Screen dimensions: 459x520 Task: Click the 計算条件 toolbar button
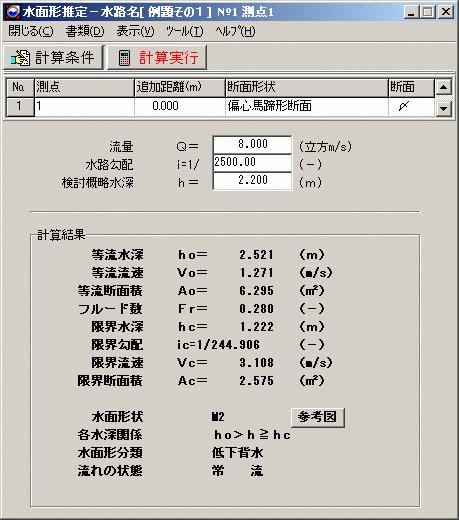(x=53, y=58)
